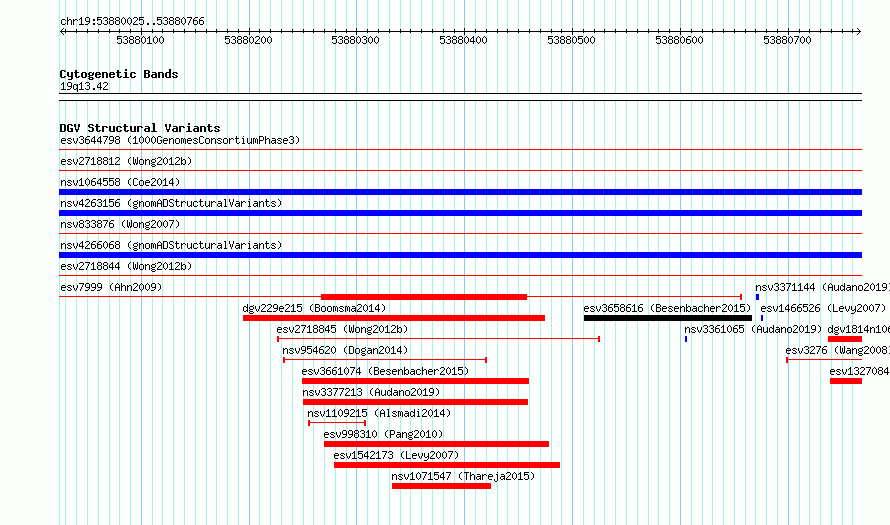890x525 pixels.
Task: Click the DGV Structural Variants track title
Action: pos(140,128)
